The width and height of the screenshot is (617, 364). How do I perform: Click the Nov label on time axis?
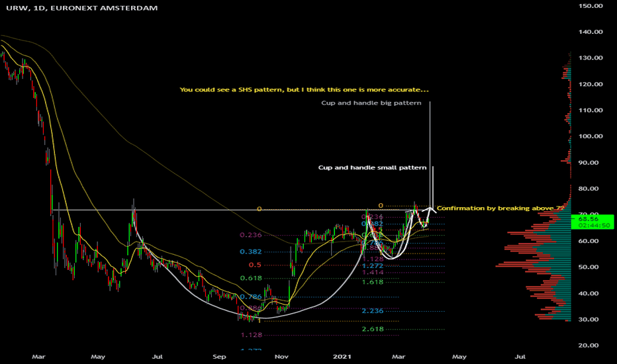tap(282, 357)
